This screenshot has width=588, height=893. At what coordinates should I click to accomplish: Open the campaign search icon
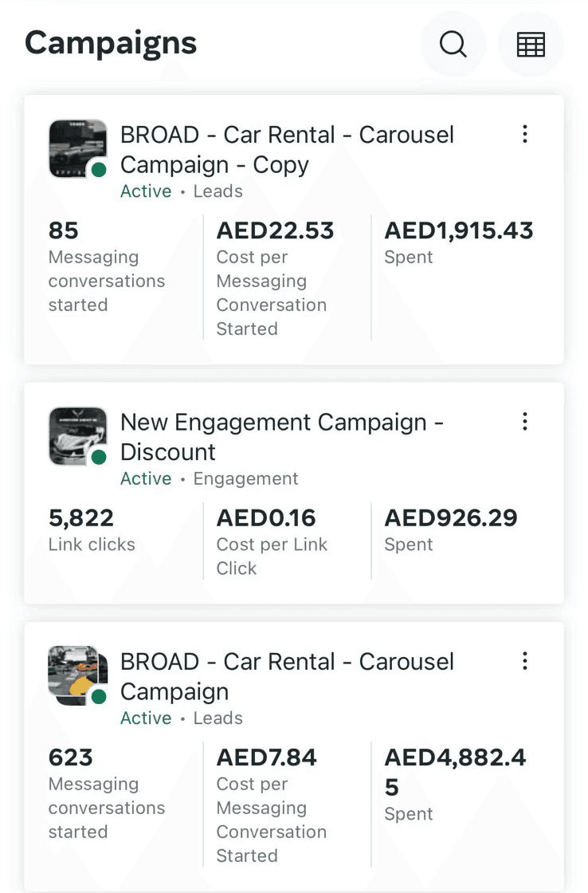[453, 45]
